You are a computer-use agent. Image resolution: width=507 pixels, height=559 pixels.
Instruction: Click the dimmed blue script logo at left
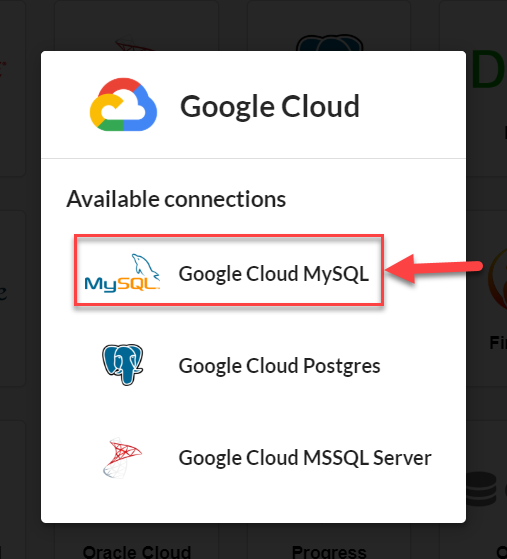point(3,292)
